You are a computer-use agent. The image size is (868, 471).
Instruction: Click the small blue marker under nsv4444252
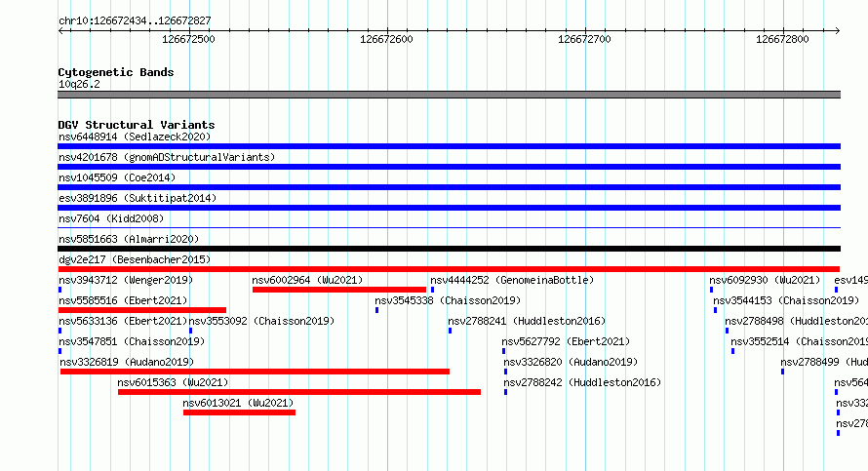[432, 290]
